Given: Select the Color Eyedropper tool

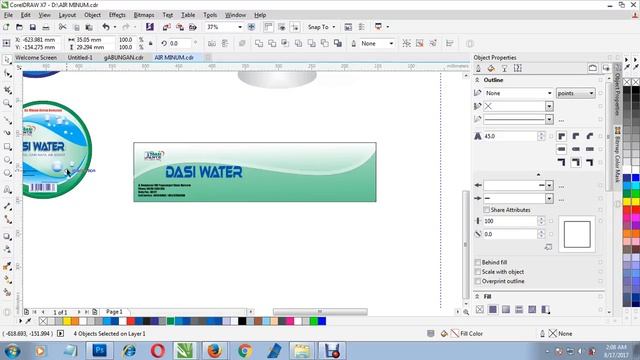Looking at the screenshot, I should pyautogui.click(x=7, y=267).
